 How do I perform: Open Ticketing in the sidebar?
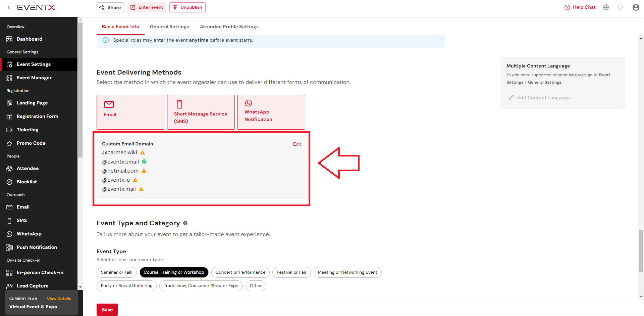point(39,130)
